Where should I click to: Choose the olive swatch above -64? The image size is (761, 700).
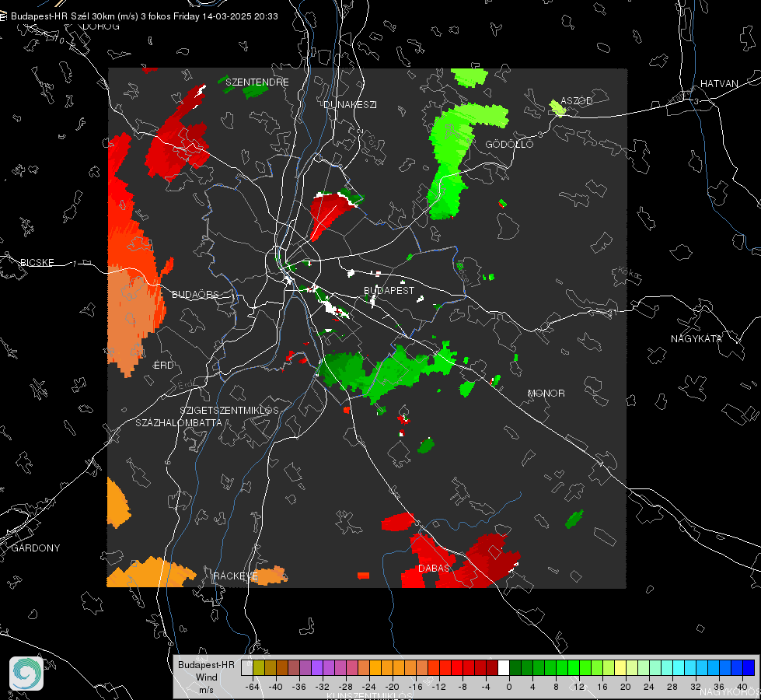point(259,668)
